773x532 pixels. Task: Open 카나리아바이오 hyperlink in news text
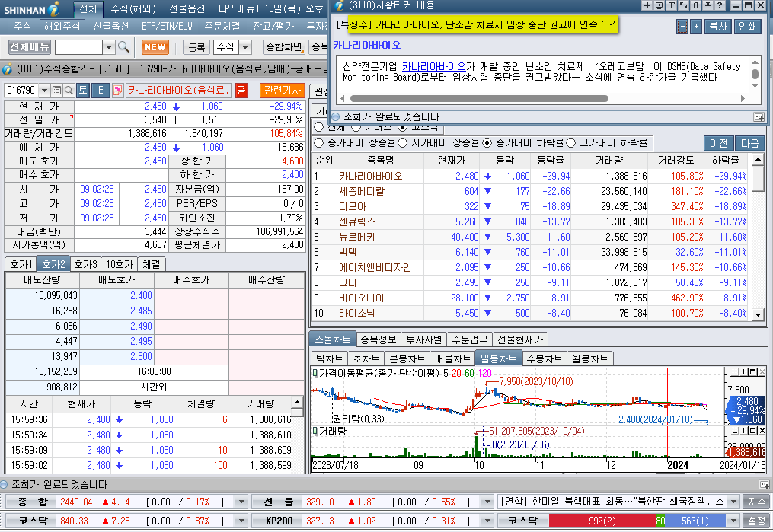click(x=434, y=66)
